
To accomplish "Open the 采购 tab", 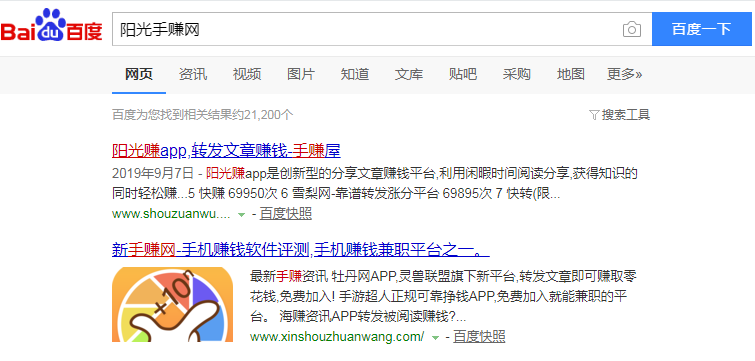I will coord(517,74).
